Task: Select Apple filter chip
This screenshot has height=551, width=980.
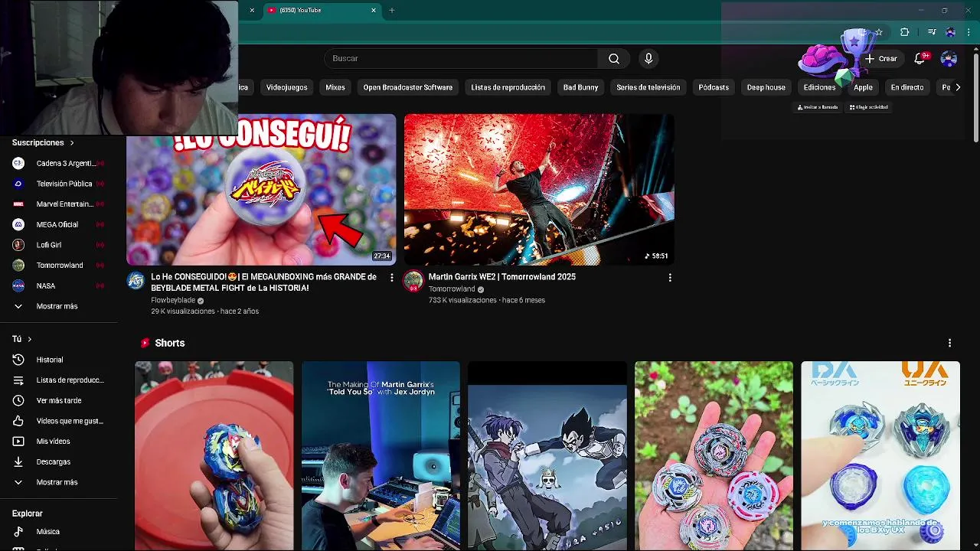Action: (864, 87)
